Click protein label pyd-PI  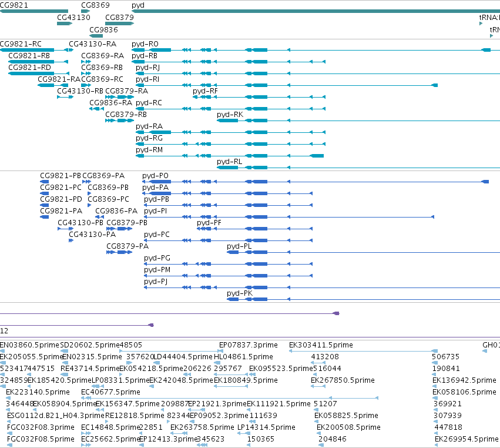(155, 211)
